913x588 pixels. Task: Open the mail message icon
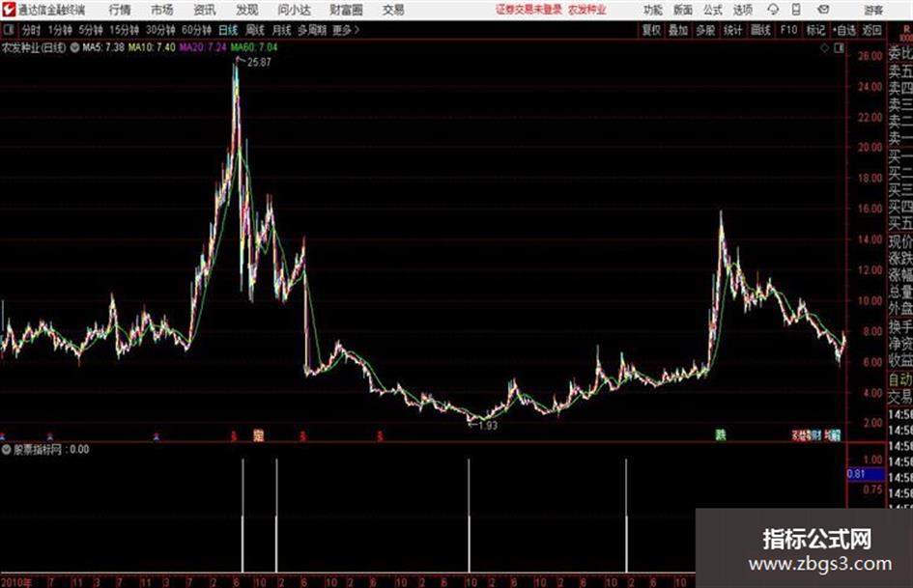[823, 10]
